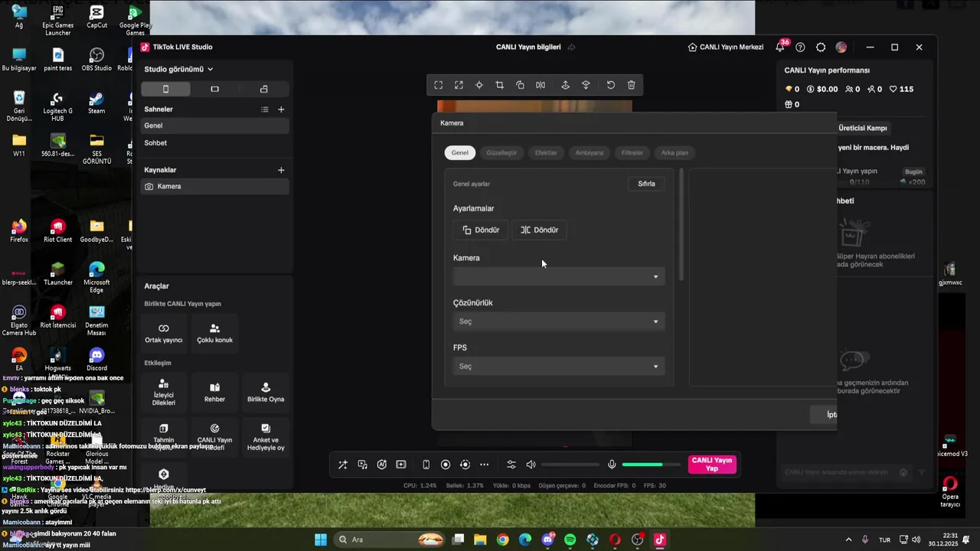Viewport: 980px width, 551px height.
Task: Click the rotate Döndür button
Action: (x=480, y=230)
